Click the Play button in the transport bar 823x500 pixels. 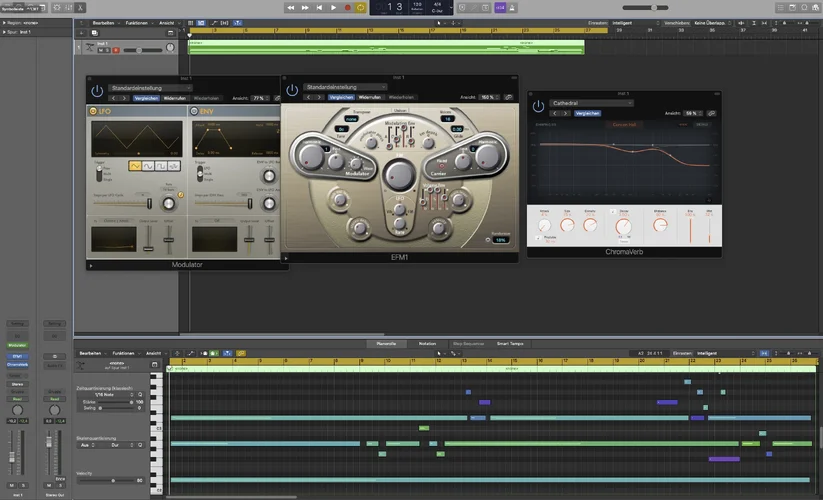[x=333, y=7]
